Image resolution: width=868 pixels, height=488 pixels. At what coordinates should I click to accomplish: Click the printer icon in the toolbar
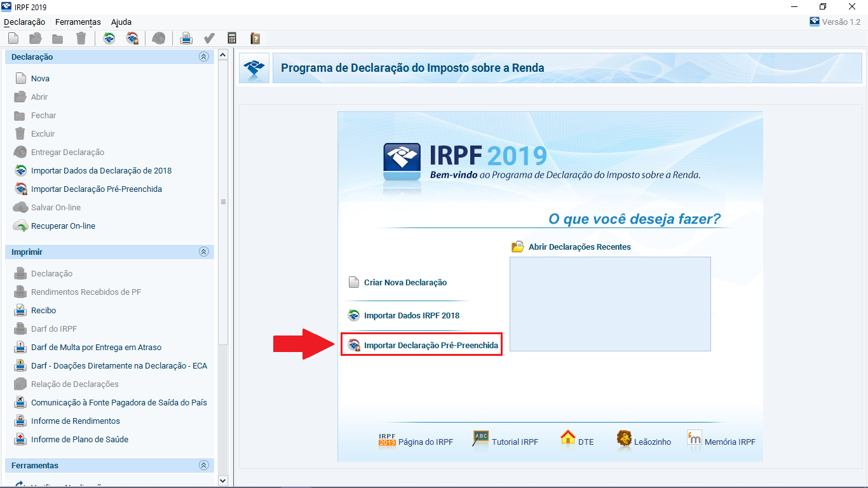[x=186, y=39]
